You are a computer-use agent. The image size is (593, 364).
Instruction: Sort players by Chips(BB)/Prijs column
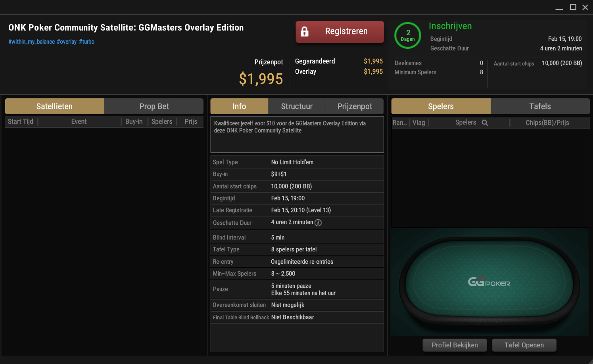coord(547,123)
